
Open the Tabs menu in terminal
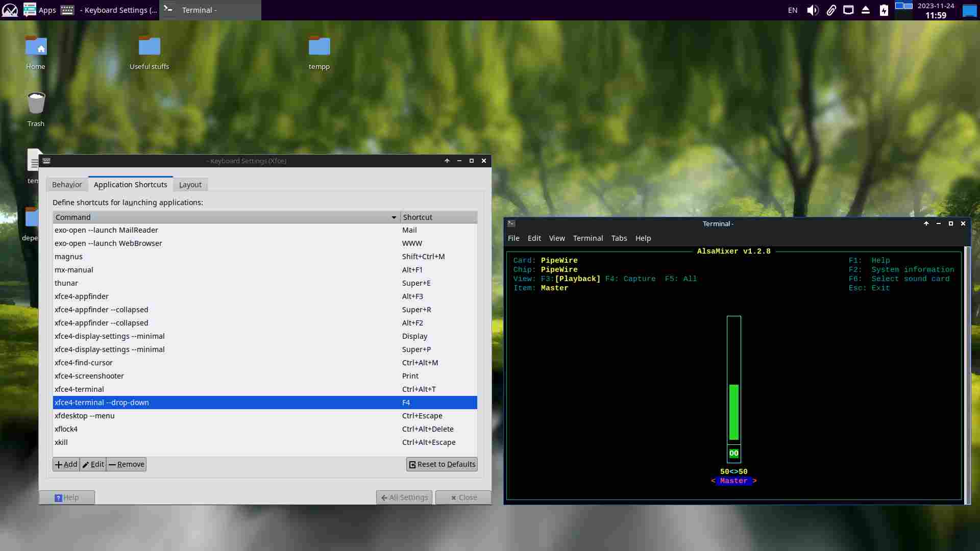pos(619,238)
